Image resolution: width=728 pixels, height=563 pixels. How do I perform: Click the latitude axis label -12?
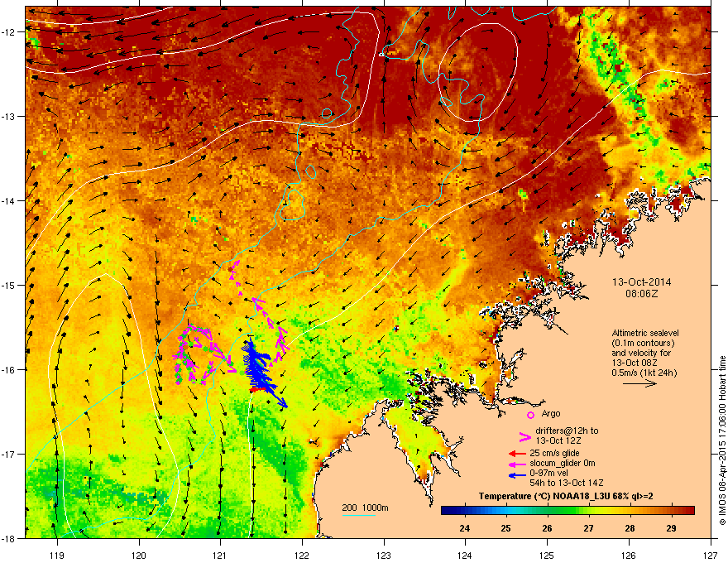click(x=9, y=31)
